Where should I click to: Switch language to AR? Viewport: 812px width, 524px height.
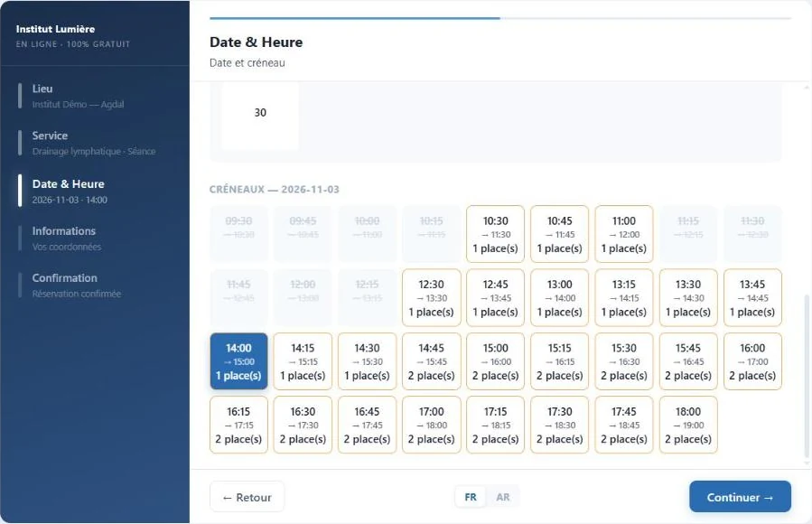[502, 497]
